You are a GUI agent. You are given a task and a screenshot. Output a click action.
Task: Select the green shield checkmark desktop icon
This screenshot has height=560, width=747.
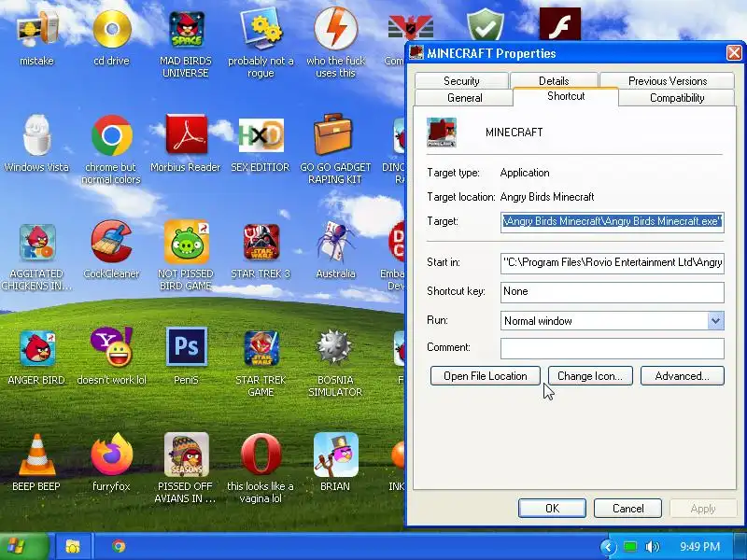click(485, 24)
